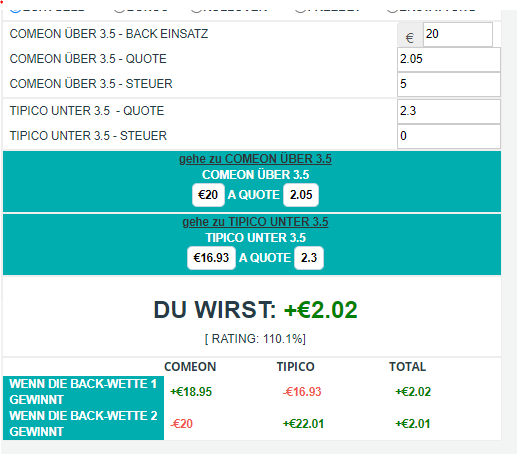Click the Comeon back einsatz field showing 20
Viewport: 517px width, 454px height.
point(458,34)
